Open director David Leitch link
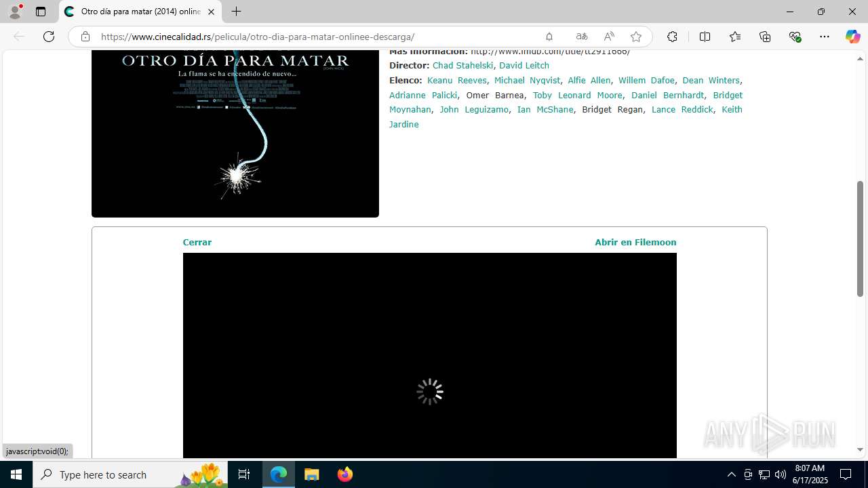The image size is (868, 488). click(524, 66)
